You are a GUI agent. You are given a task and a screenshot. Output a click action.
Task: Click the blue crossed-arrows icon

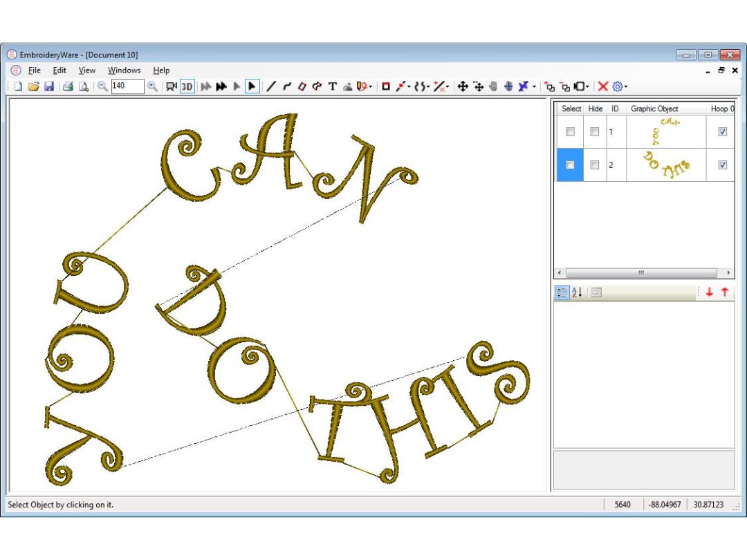524,86
